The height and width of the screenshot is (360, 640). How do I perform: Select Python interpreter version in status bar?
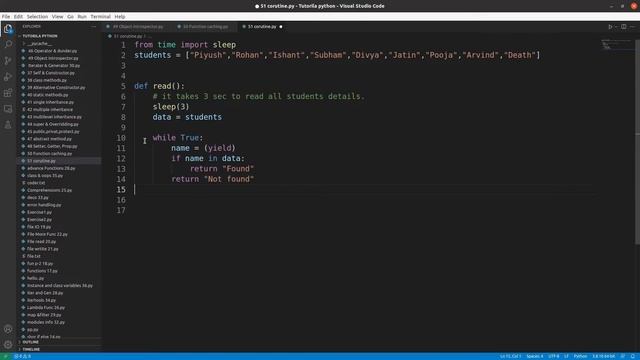pos(603,356)
